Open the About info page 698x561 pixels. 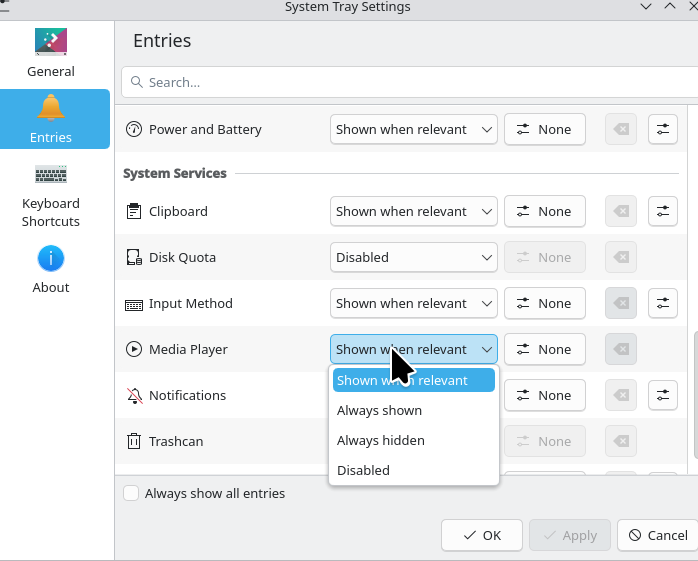(51, 271)
